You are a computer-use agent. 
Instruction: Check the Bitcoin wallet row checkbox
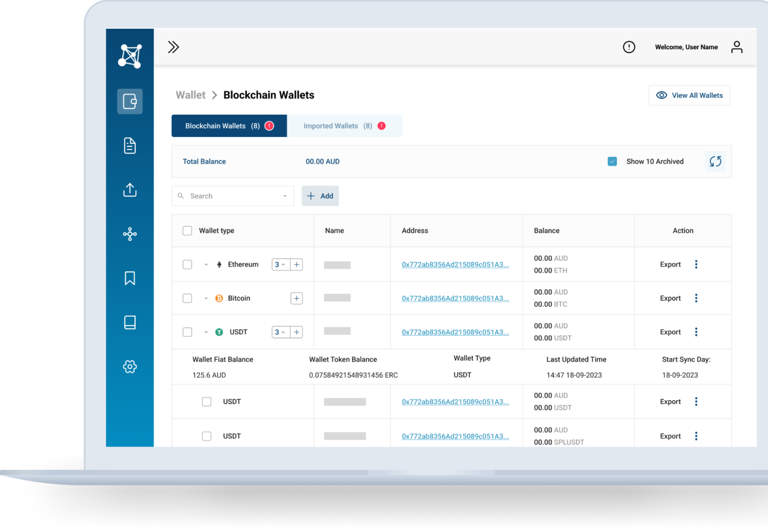[x=187, y=298]
